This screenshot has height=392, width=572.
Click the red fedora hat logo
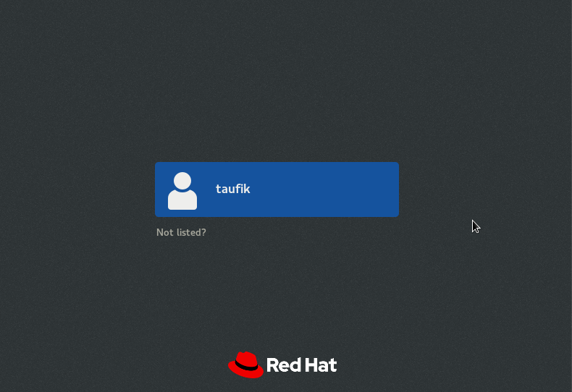click(x=246, y=365)
